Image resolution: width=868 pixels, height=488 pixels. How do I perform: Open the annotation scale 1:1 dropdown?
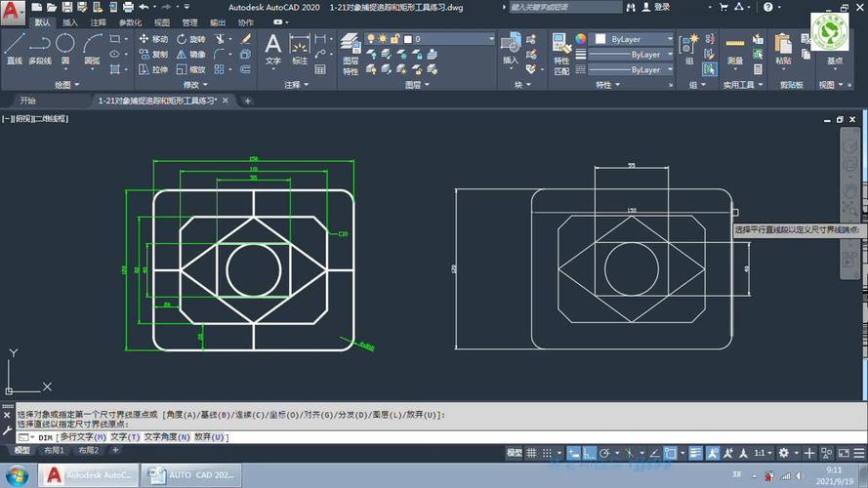[763, 453]
